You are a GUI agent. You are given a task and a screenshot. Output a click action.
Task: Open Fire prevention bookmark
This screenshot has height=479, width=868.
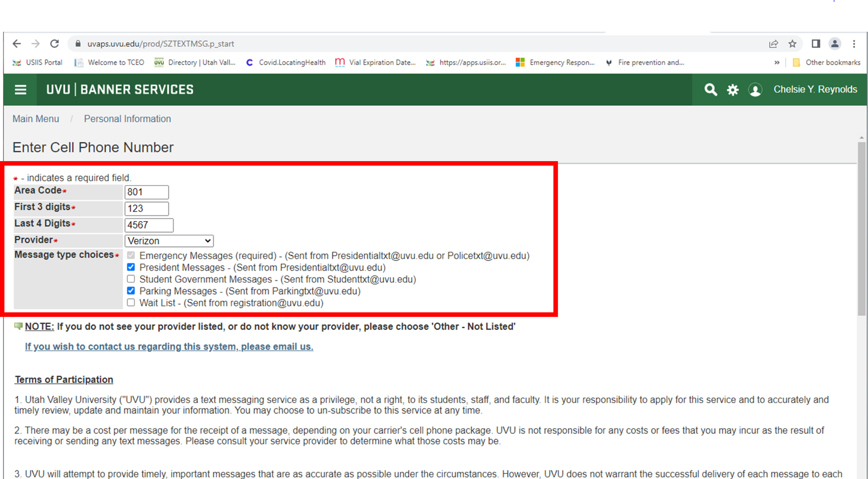click(x=645, y=63)
